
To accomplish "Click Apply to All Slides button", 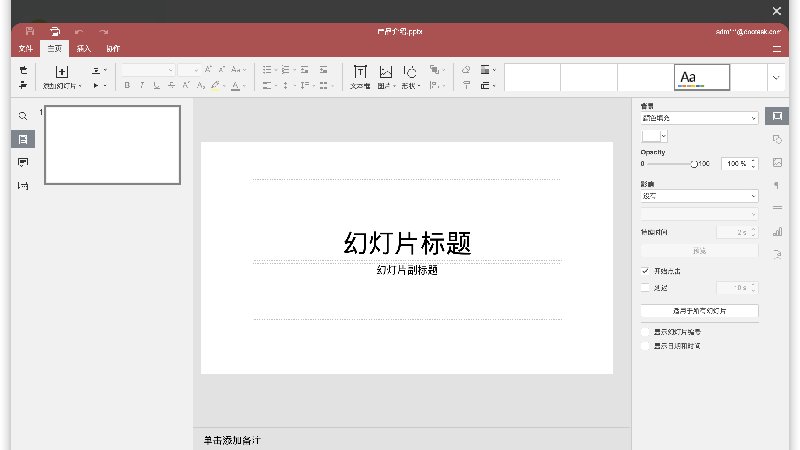I will (699, 311).
